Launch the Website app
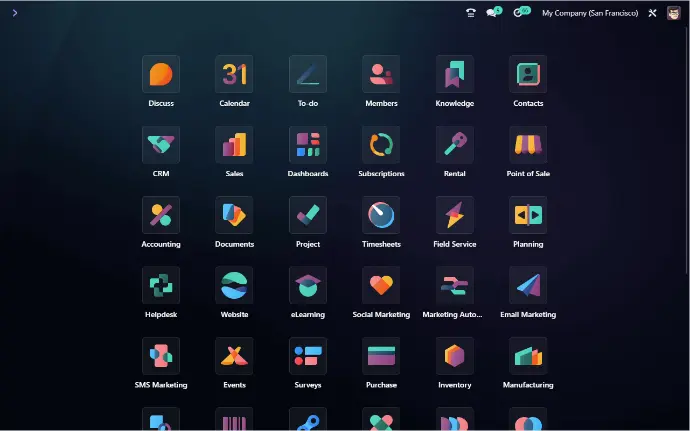The image size is (690, 431). click(234, 285)
